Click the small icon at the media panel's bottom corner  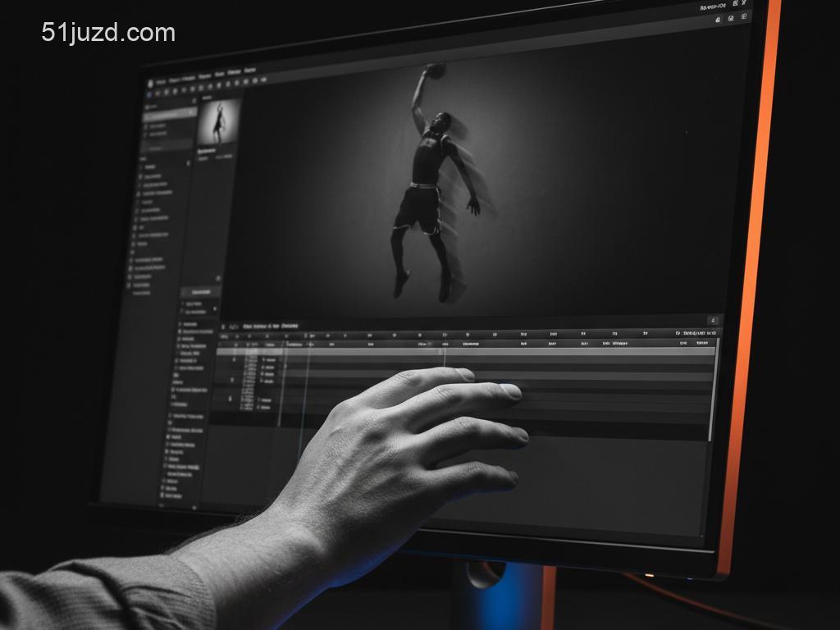coord(217,278)
